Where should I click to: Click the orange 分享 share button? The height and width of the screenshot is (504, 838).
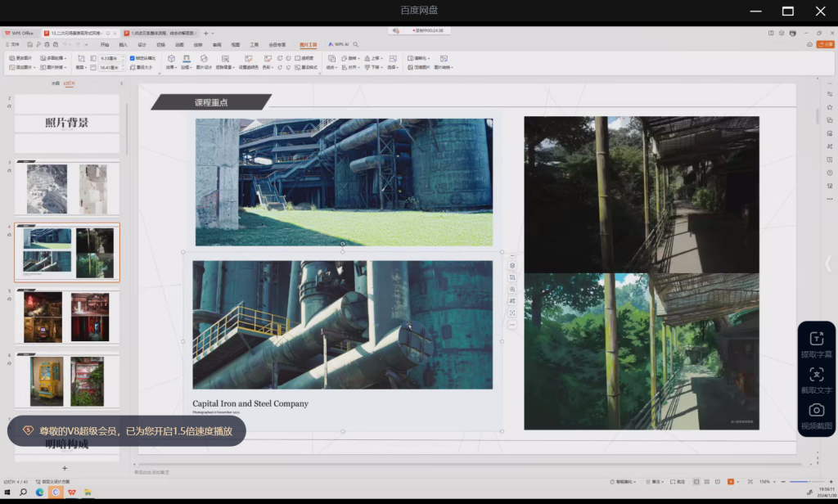click(x=827, y=44)
